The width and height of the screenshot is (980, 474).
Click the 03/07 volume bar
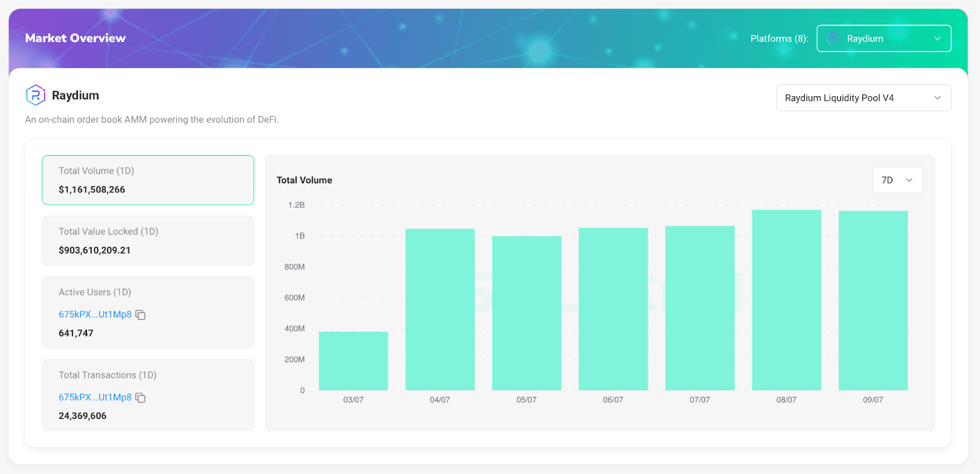tap(353, 361)
